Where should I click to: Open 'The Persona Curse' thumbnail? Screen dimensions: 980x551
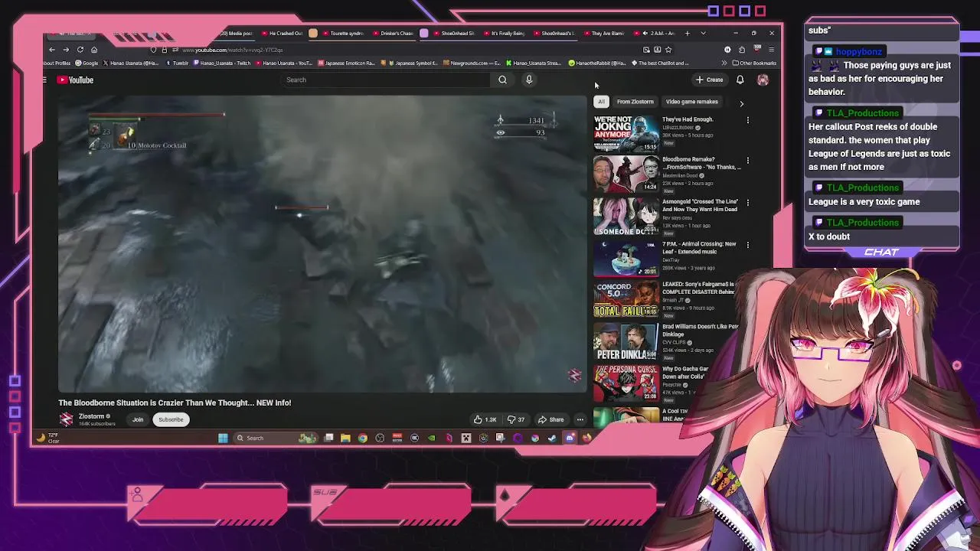click(626, 383)
